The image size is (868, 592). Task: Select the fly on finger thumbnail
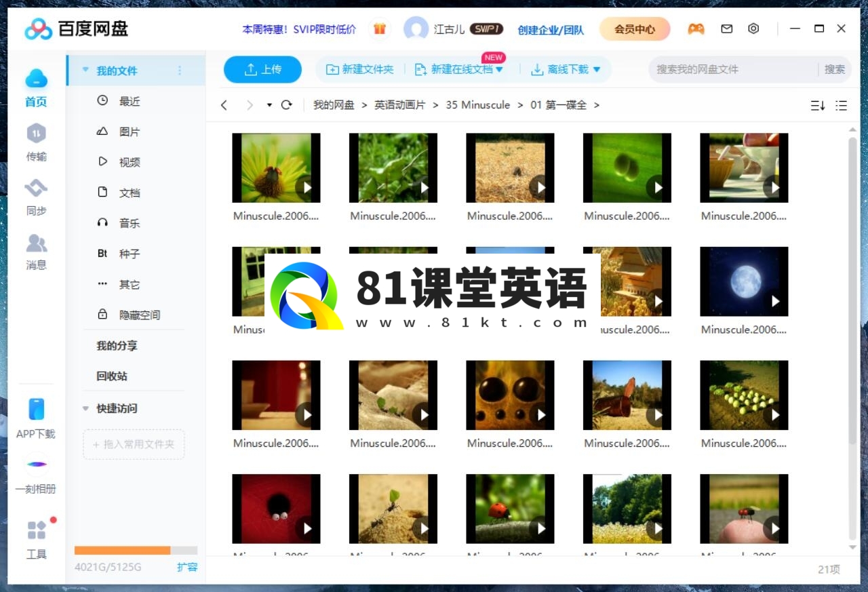coord(744,509)
